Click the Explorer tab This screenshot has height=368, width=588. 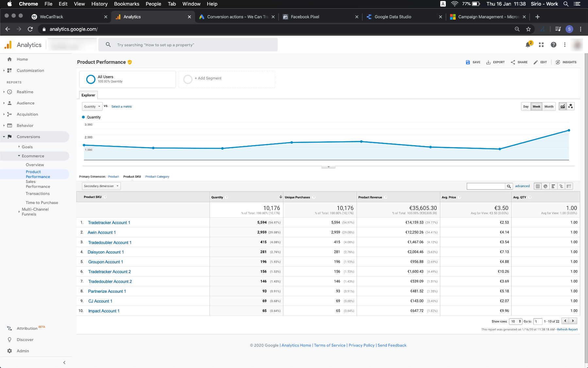point(88,95)
